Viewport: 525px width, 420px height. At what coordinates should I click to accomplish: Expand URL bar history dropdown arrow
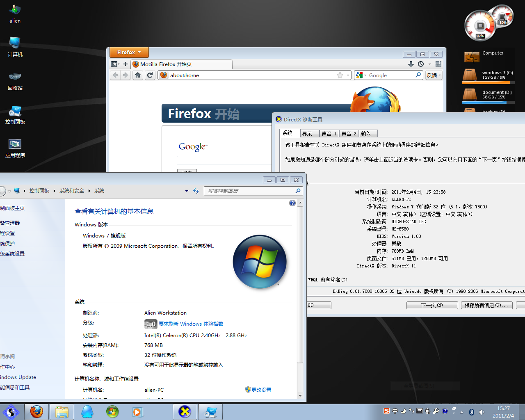(x=348, y=75)
